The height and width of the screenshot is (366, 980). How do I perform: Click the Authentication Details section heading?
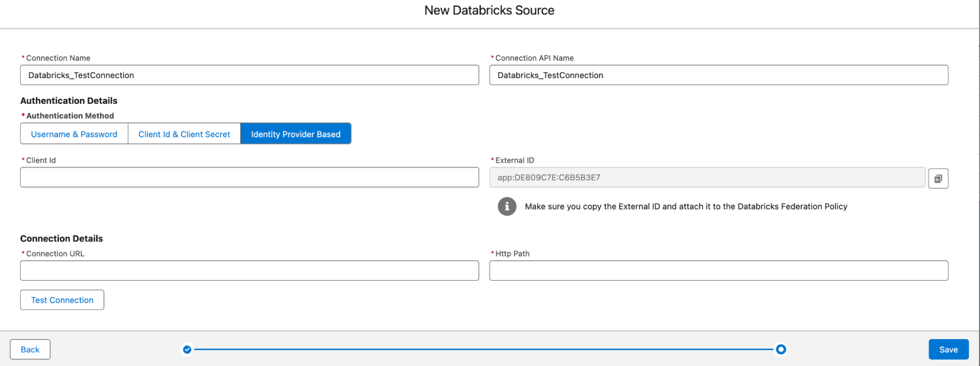click(x=69, y=100)
